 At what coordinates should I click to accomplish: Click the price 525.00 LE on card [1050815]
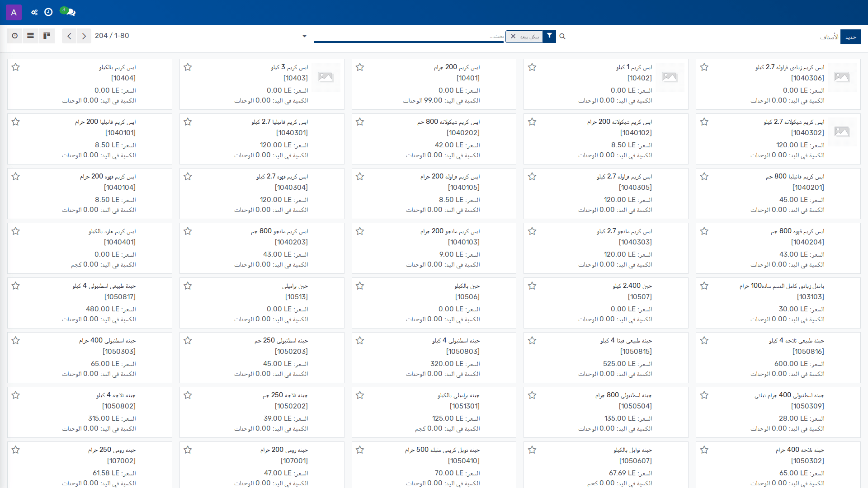tap(619, 364)
